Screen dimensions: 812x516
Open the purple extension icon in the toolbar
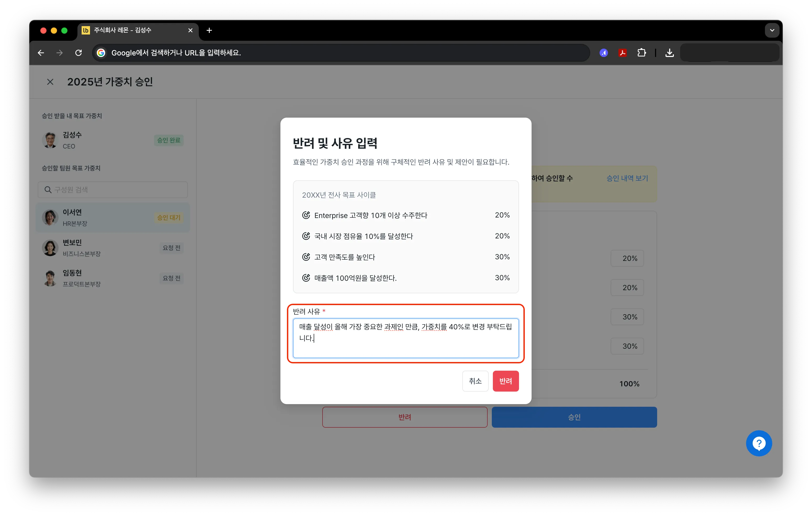tap(604, 53)
